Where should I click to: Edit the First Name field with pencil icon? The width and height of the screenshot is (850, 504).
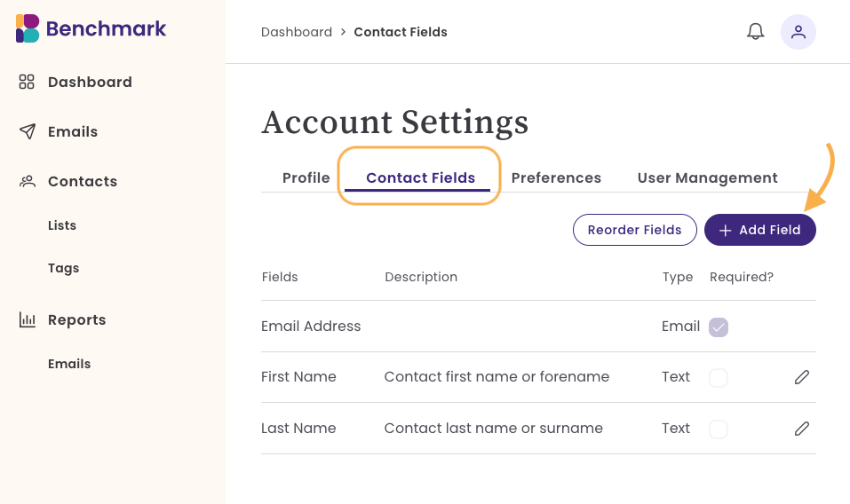[x=802, y=377]
